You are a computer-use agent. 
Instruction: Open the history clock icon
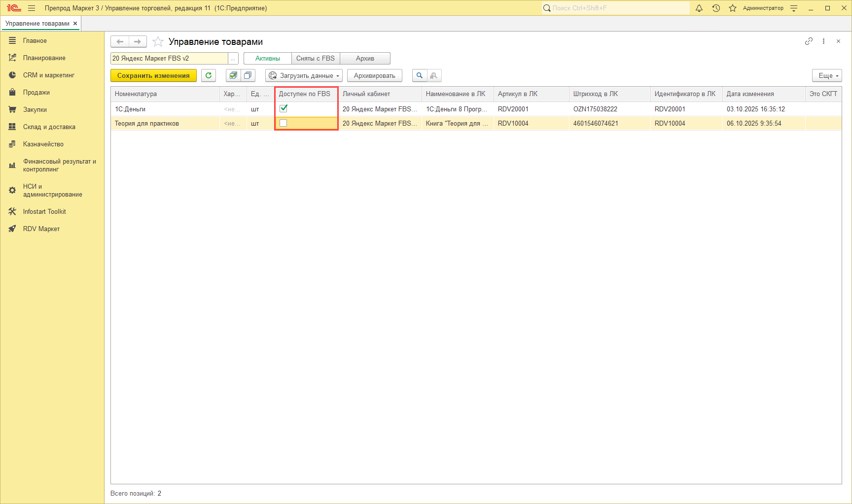coord(716,8)
